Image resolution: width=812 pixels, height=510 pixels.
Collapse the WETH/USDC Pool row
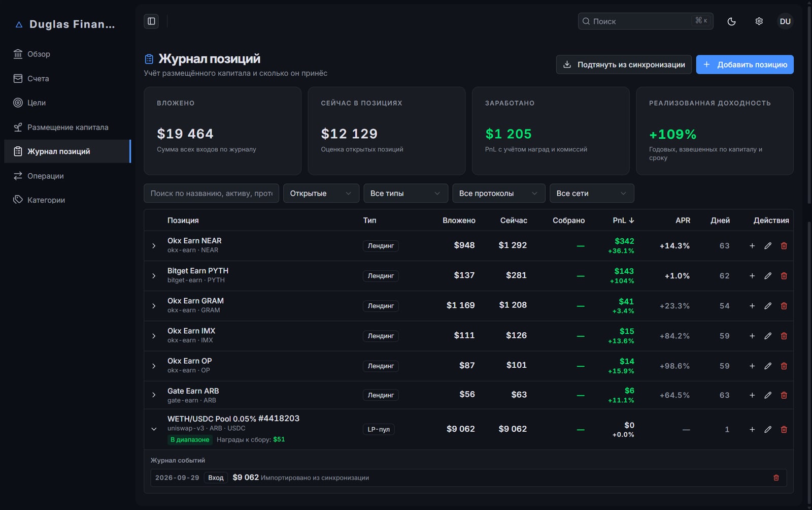pyautogui.click(x=154, y=429)
